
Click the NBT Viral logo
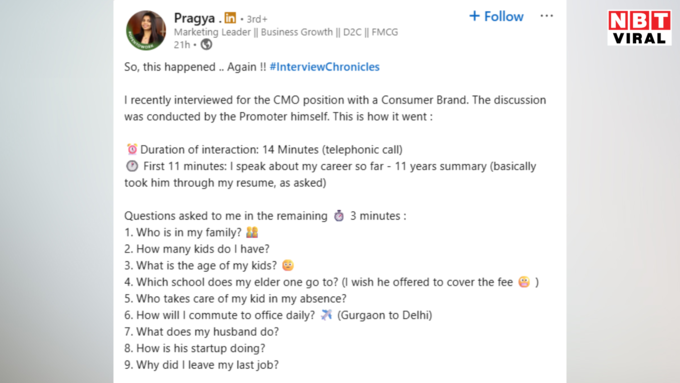tap(639, 28)
